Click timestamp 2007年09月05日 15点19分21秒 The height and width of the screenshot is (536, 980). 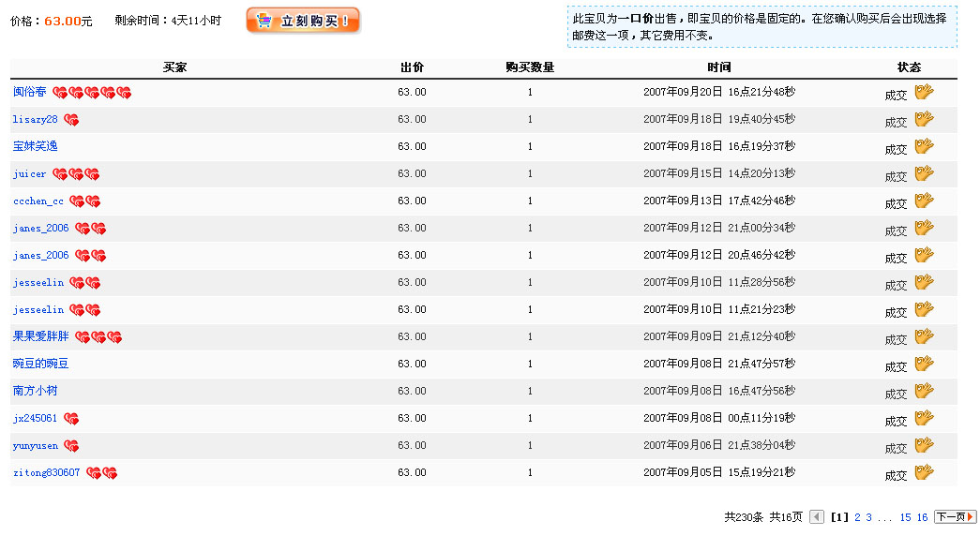(719, 472)
